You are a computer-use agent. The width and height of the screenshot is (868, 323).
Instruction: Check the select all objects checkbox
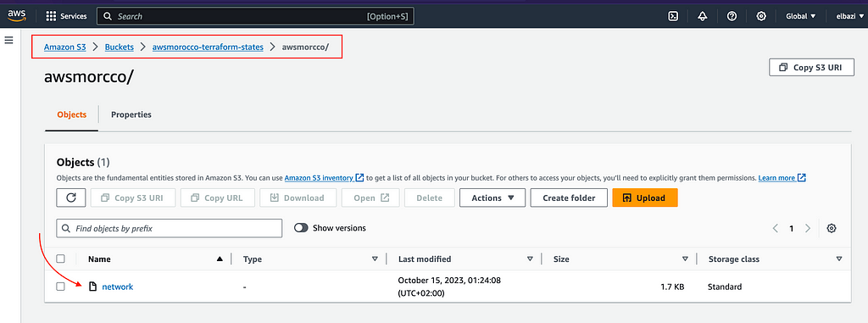click(x=61, y=259)
